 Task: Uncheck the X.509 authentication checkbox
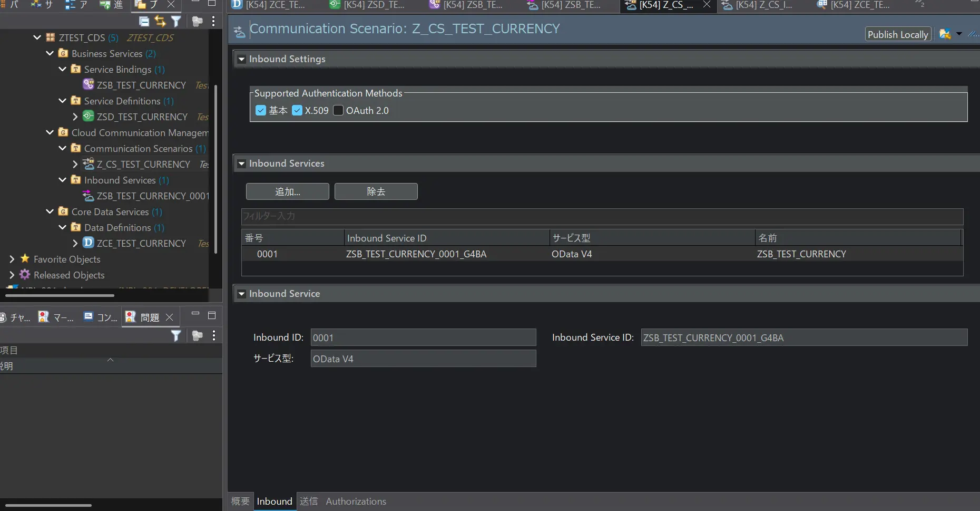pos(297,110)
